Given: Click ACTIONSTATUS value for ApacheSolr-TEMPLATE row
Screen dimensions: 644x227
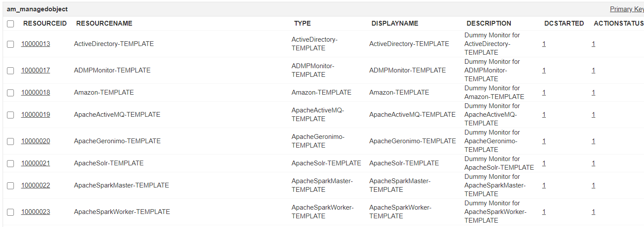Looking at the screenshot, I should pos(594,163).
